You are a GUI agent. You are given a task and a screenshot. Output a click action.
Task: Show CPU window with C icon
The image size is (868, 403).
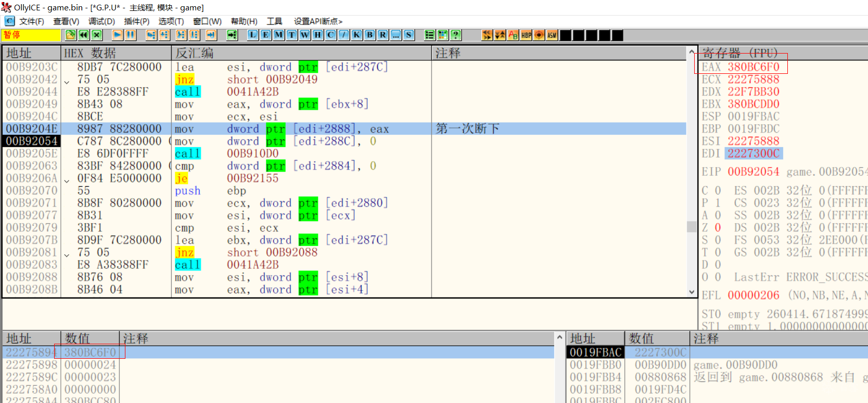coord(331,35)
